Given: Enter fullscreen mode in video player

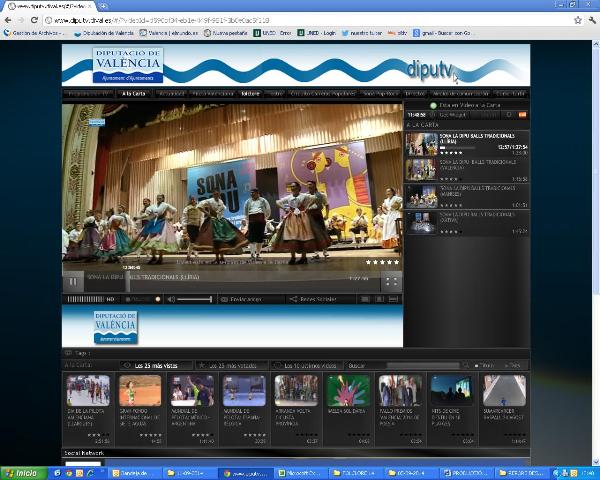Looking at the screenshot, I should click(391, 282).
